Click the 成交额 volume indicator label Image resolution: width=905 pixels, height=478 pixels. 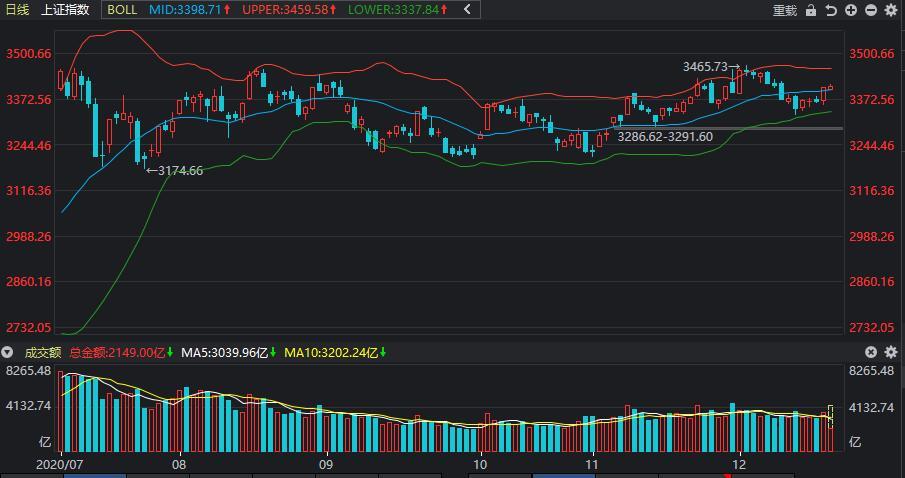coord(42,352)
